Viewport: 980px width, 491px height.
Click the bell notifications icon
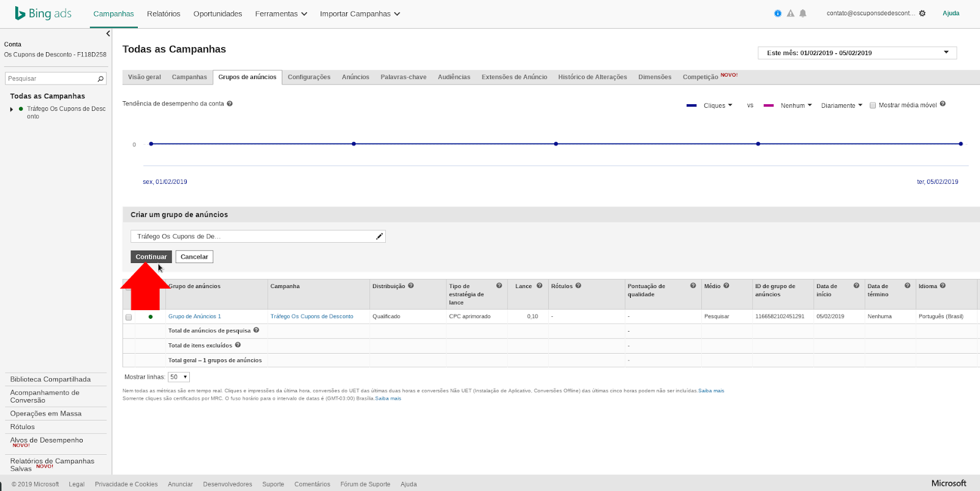click(803, 13)
